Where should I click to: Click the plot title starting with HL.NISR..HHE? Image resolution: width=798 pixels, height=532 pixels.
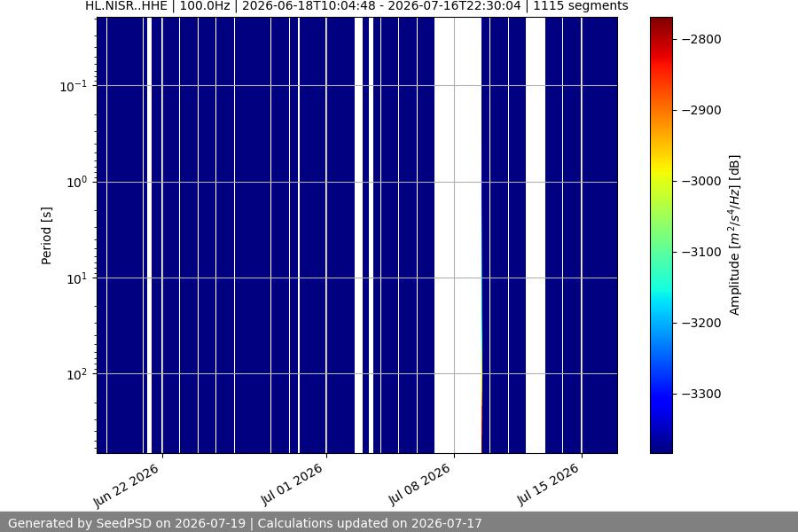[356, 6]
